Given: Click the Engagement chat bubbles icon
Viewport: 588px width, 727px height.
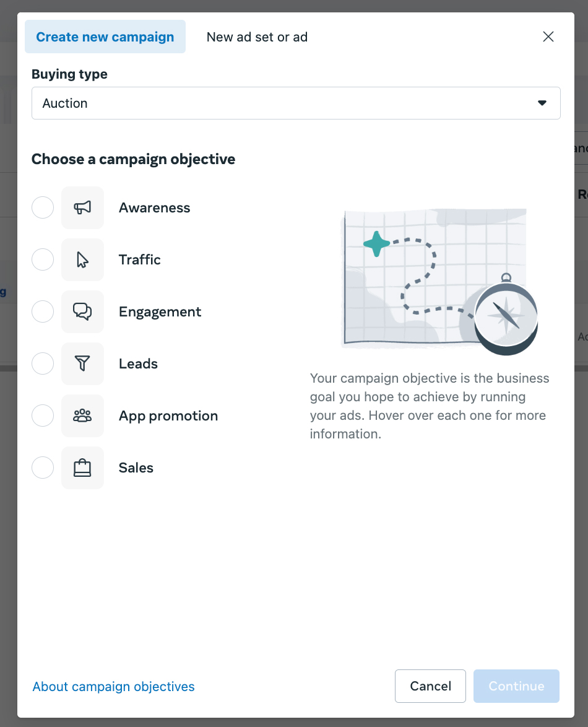Looking at the screenshot, I should pos(82,312).
